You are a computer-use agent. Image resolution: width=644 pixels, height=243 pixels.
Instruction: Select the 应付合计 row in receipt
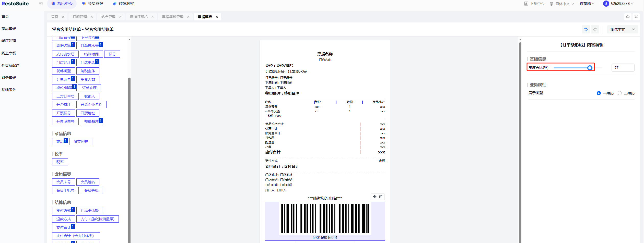[x=325, y=152]
